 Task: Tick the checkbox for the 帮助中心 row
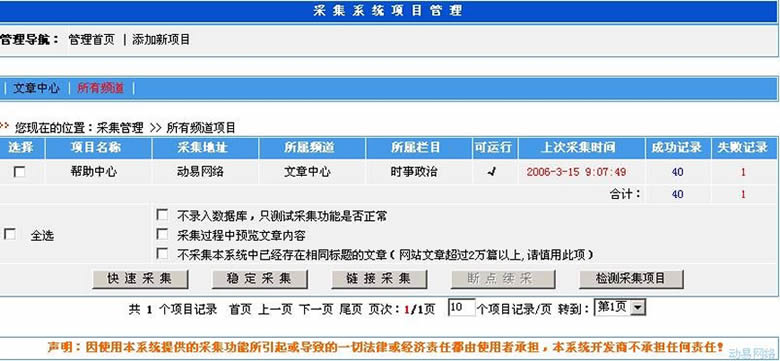[x=20, y=172]
